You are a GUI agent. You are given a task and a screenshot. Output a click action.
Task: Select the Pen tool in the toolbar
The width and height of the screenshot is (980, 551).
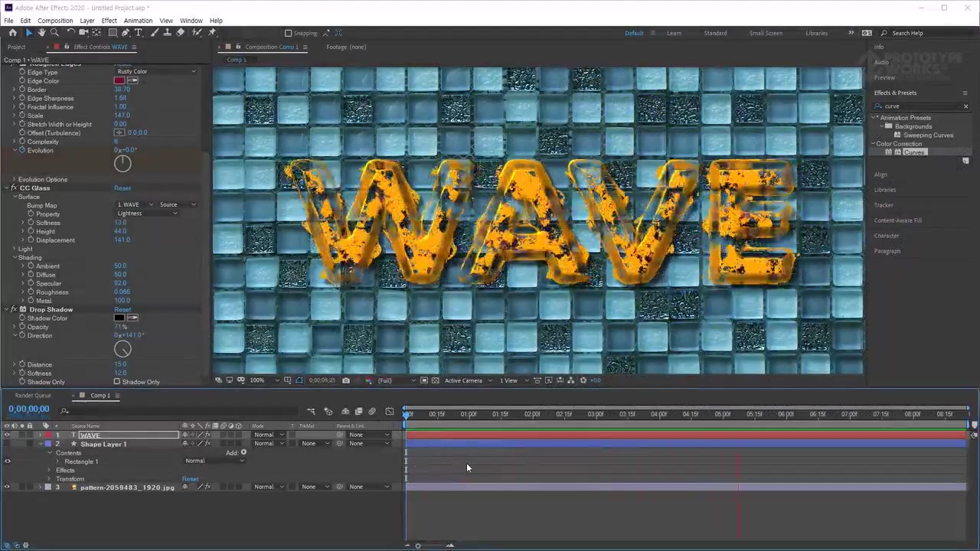pyautogui.click(x=126, y=33)
